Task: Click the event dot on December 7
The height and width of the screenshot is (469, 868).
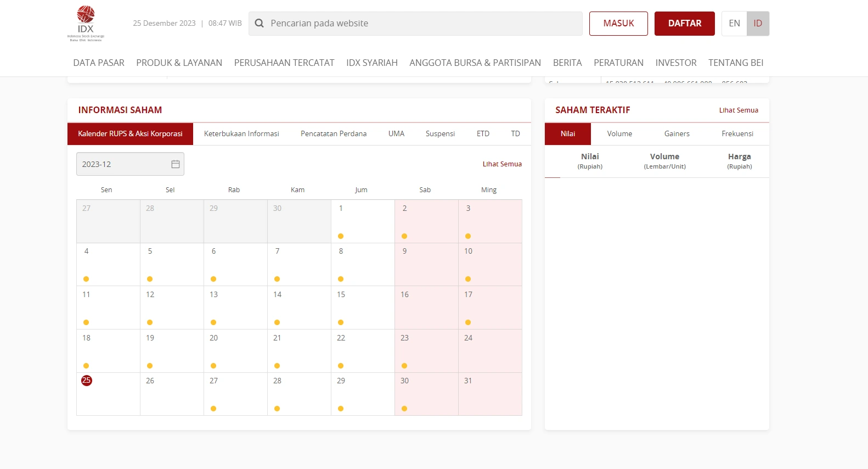Action: tap(277, 279)
